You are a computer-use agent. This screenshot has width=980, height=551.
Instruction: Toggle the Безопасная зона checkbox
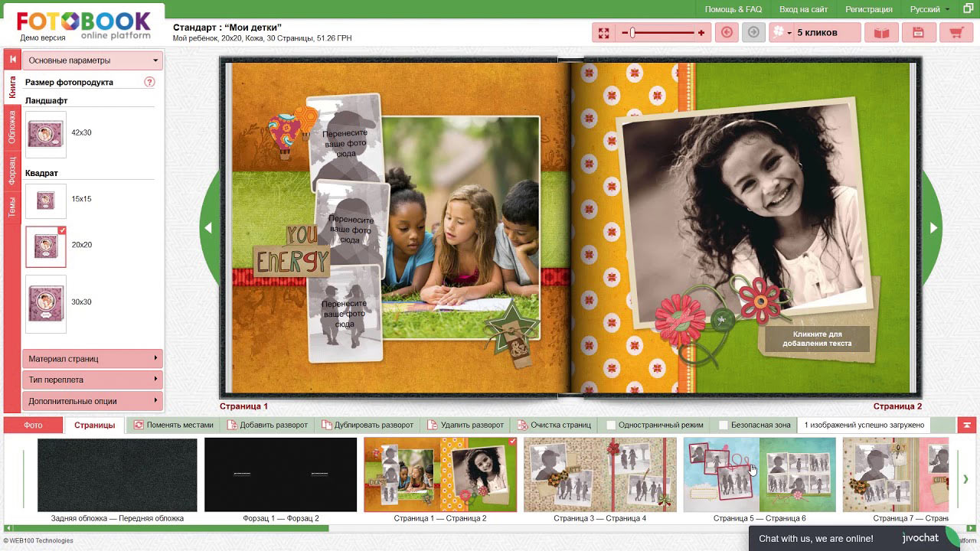click(x=724, y=425)
